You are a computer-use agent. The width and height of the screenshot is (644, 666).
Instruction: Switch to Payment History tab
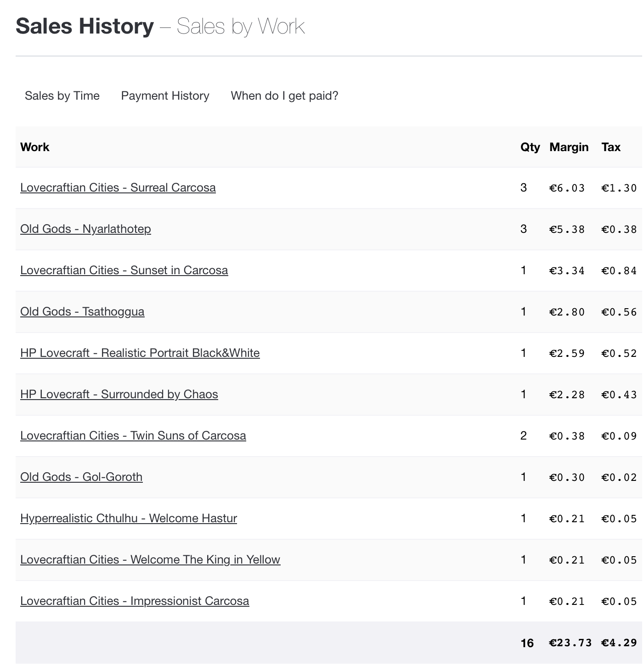165,96
